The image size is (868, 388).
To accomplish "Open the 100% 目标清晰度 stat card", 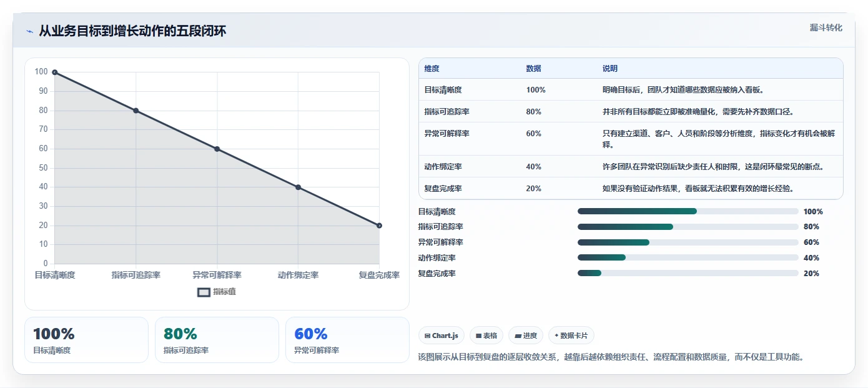I will [86, 340].
